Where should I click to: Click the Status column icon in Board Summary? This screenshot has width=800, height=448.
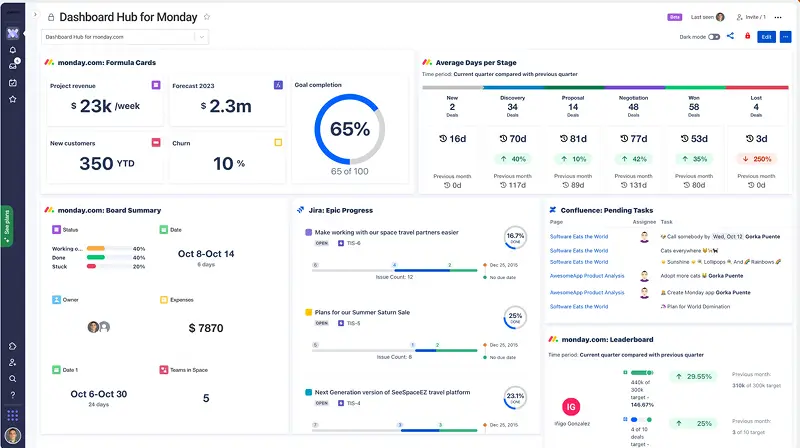click(x=56, y=230)
